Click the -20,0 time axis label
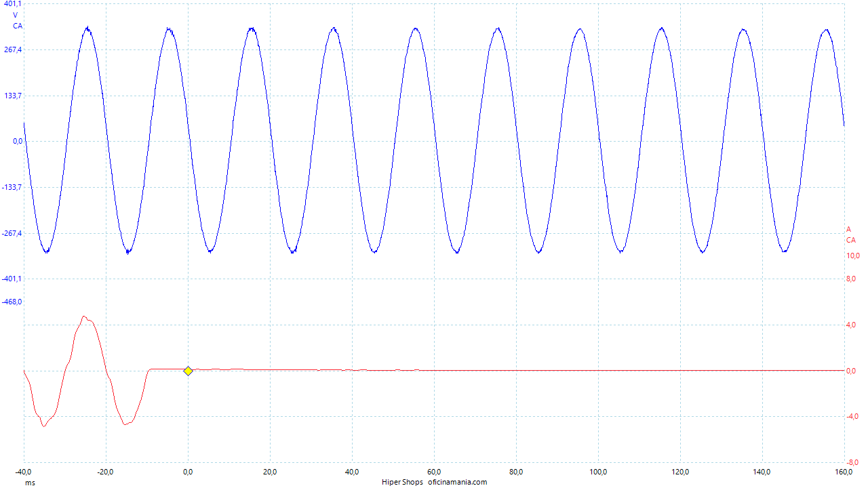Viewport: 868px width, 488px height. pyautogui.click(x=106, y=472)
